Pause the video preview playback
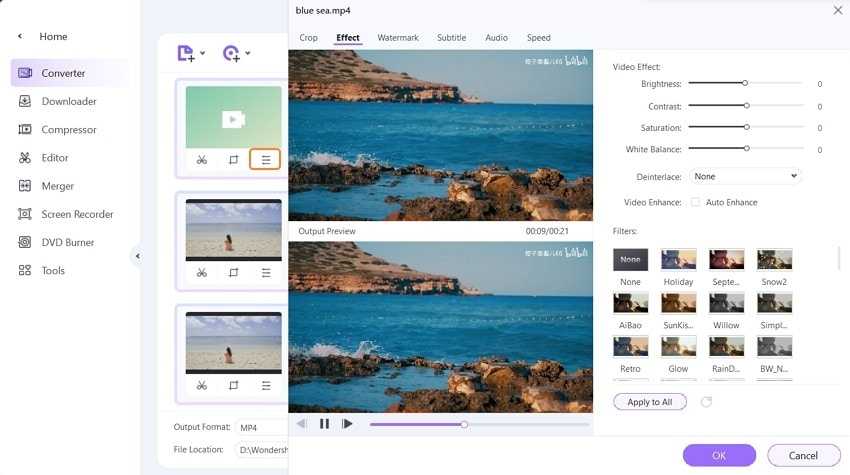This screenshot has height=475, width=850. coord(324,424)
